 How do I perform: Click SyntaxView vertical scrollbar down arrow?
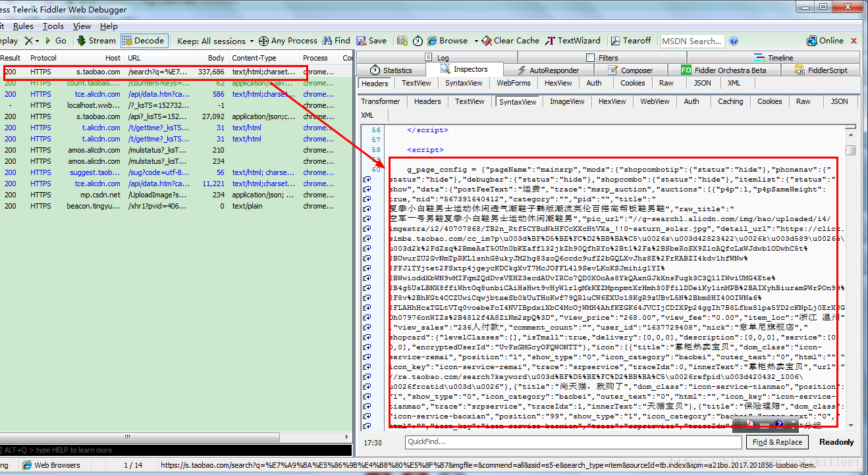pos(851,425)
